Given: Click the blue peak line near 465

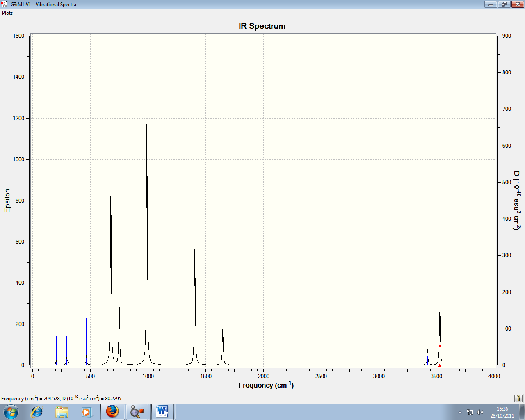Looking at the screenshot, I should tap(86, 341).
